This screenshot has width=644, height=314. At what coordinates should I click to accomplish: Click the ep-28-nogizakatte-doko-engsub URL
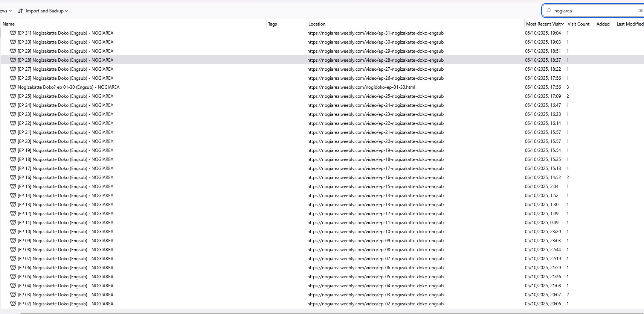pyautogui.click(x=375, y=60)
